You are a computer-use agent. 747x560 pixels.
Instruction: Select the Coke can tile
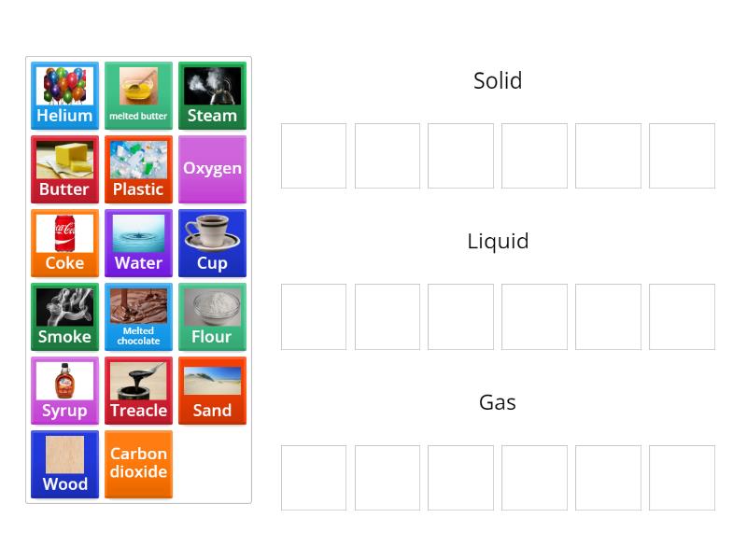(64, 243)
